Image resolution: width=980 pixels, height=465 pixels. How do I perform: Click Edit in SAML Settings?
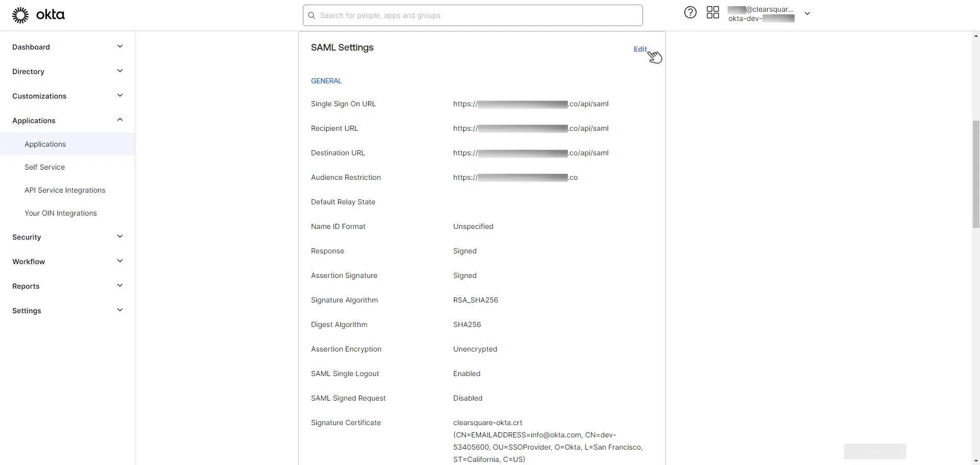(x=640, y=49)
